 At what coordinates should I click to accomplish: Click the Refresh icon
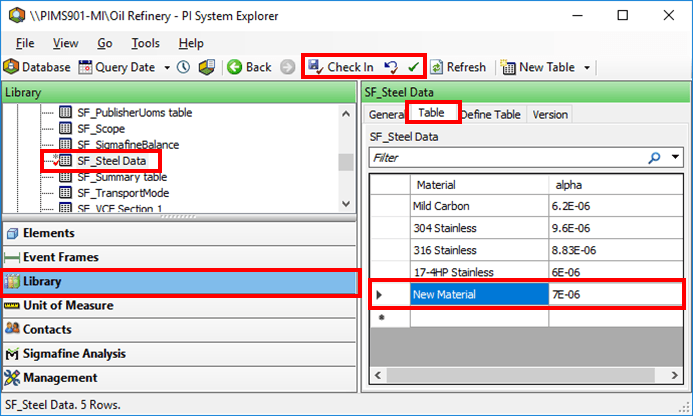coord(436,67)
